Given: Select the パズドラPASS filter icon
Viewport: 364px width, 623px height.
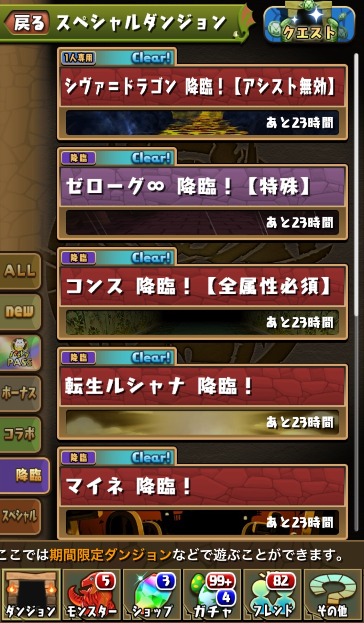Looking at the screenshot, I should [20, 353].
